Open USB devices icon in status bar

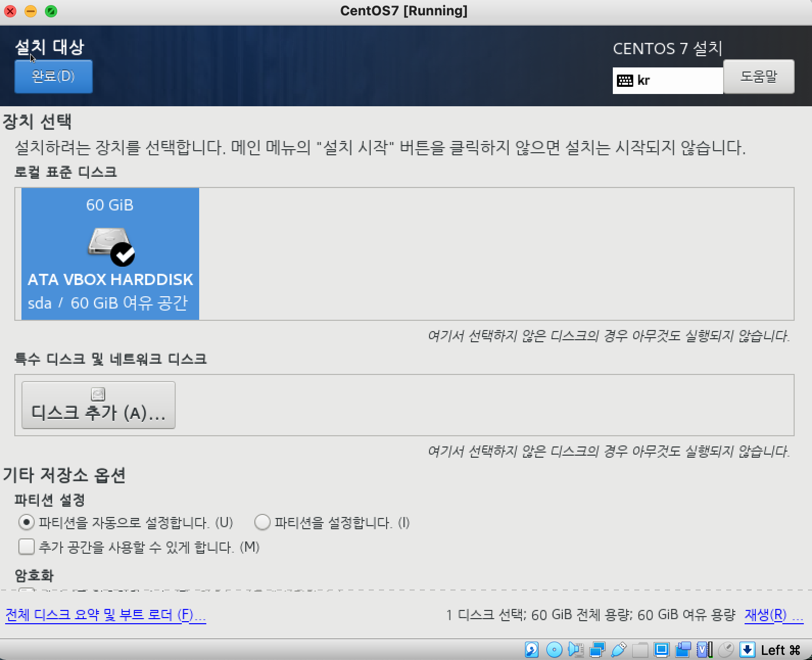click(618, 650)
